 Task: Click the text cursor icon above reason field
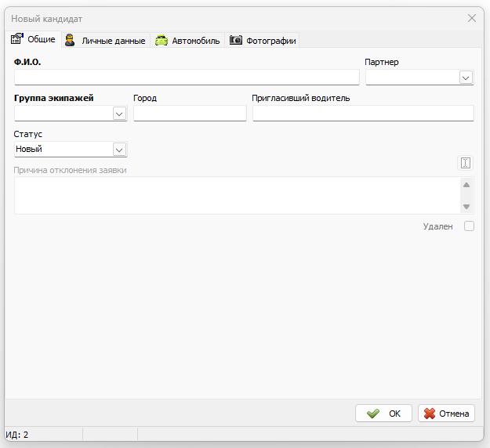(x=466, y=163)
